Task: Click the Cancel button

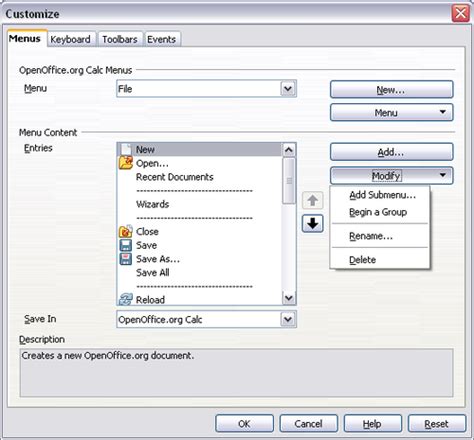Action: (x=308, y=423)
